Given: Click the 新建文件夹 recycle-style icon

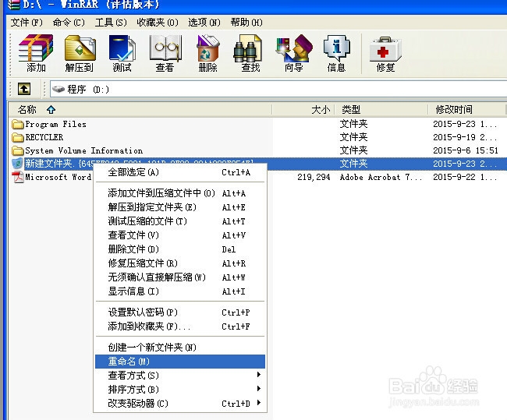Looking at the screenshot, I should click(18, 164).
